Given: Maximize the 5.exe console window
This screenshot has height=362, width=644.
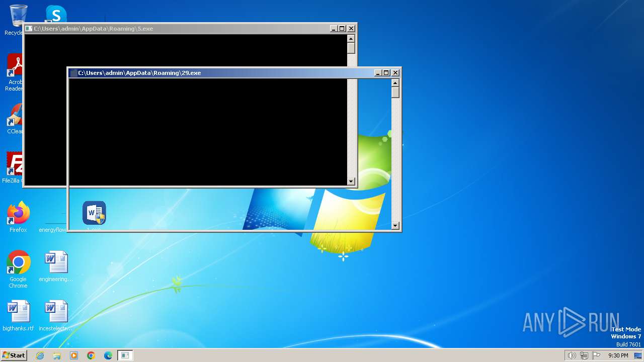Looking at the screenshot, I should [x=342, y=29].
